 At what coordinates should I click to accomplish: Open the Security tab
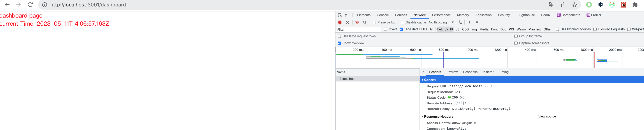coord(504,15)
